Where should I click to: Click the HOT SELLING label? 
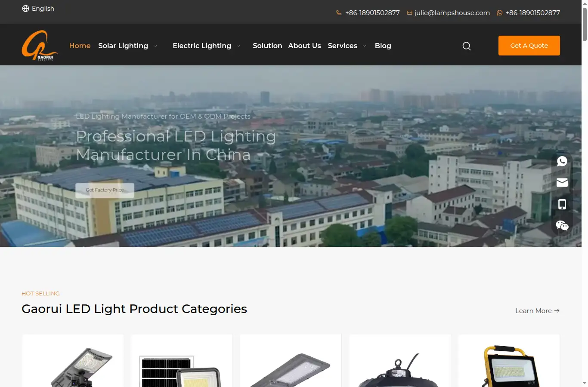40,293
